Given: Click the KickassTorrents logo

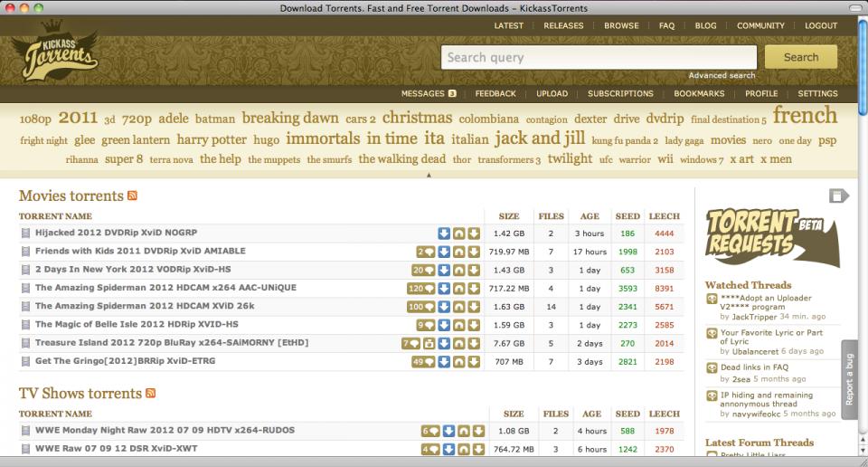Looking at the screenshot, I should (x=55, y=51).
